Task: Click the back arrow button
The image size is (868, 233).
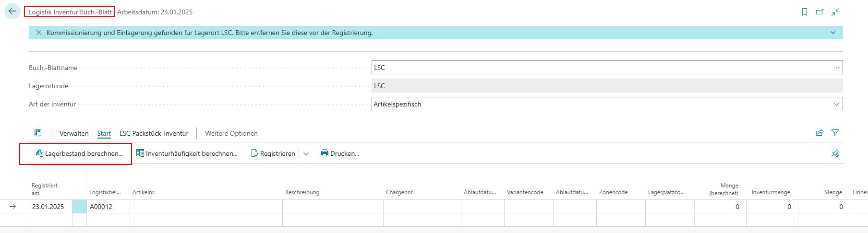Action: [12, 12]
